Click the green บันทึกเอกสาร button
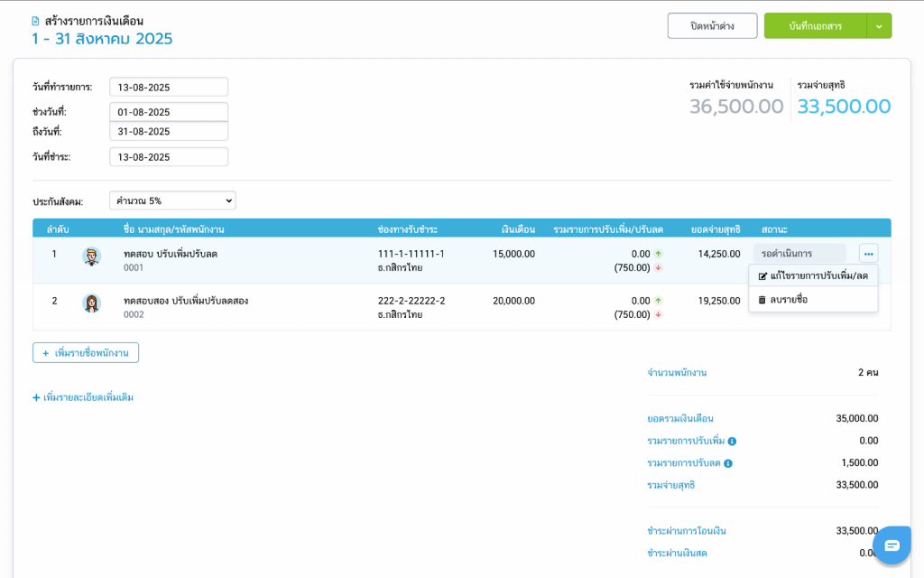 [x=815, y=26]
